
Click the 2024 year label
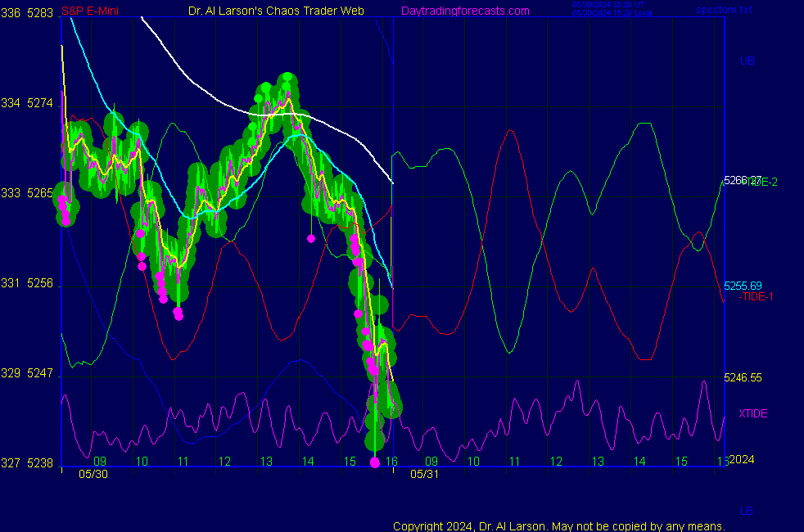pos(742,460)
